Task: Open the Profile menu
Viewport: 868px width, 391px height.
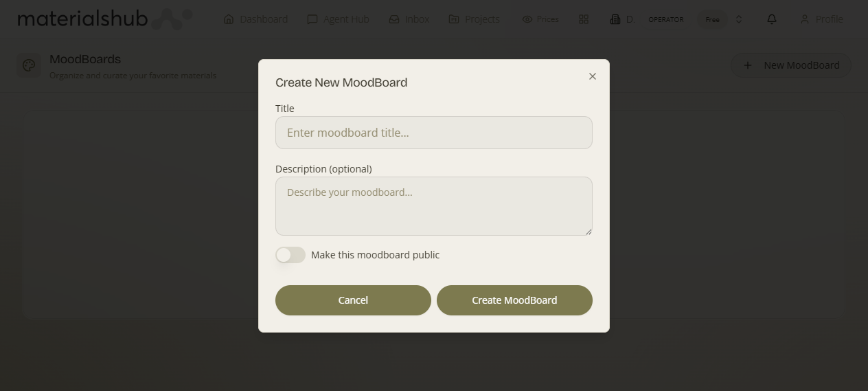Action: [x=821, y=19]
